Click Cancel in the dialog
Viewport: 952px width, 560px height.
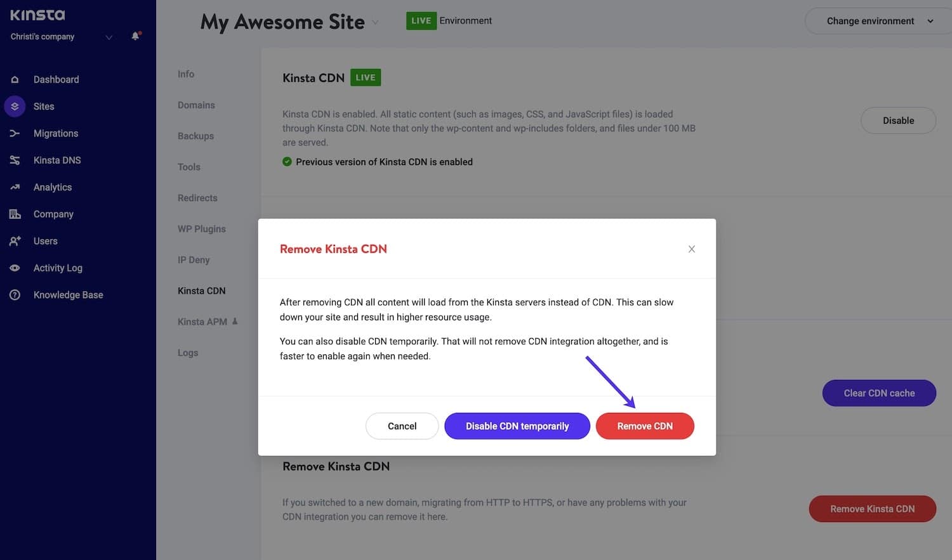402,426
